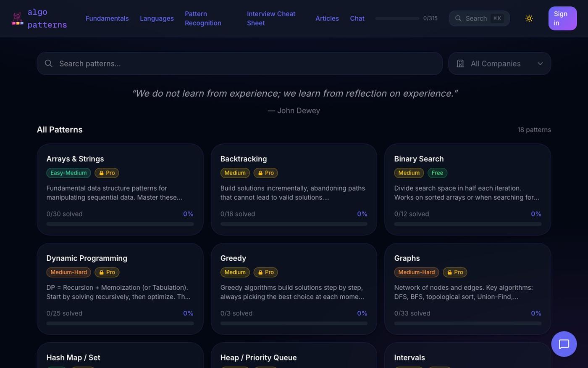Click the 0/33 solved text

click(412, 313)
